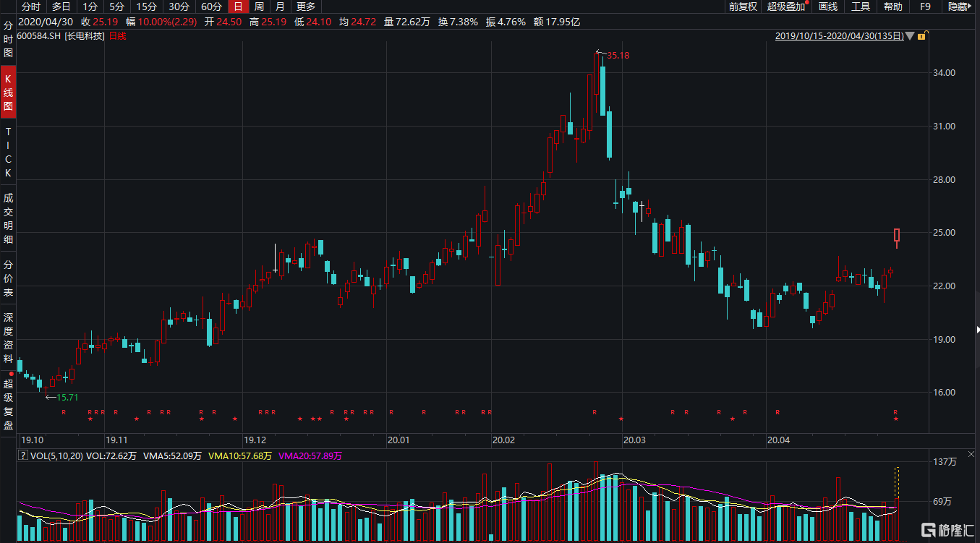Open the 分时图 sidebar view
Screen dimensions: 980x543
(9, 39)
